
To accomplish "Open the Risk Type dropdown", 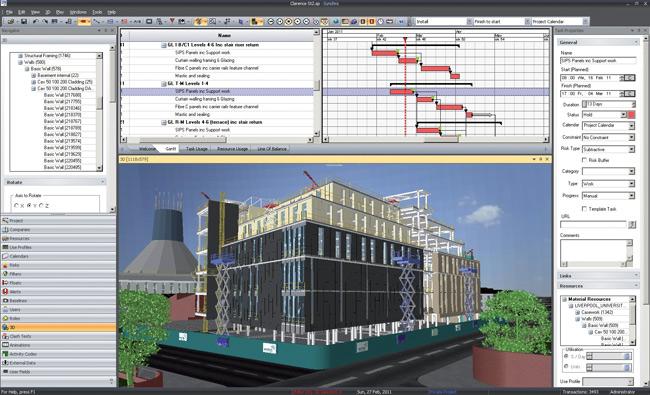I will 608,149.
